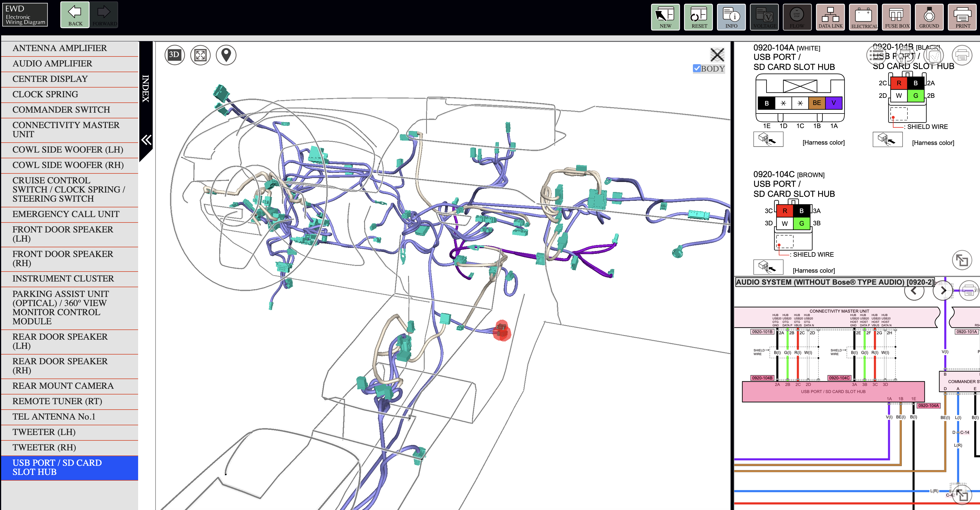Screen dimensions: 980x510
Task: Click the PRINT toolbar icon
Action: pos(963,17)
